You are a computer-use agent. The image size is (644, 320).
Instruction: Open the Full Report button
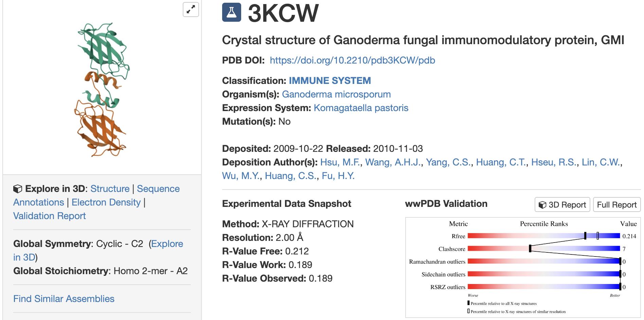click(617, 205)
